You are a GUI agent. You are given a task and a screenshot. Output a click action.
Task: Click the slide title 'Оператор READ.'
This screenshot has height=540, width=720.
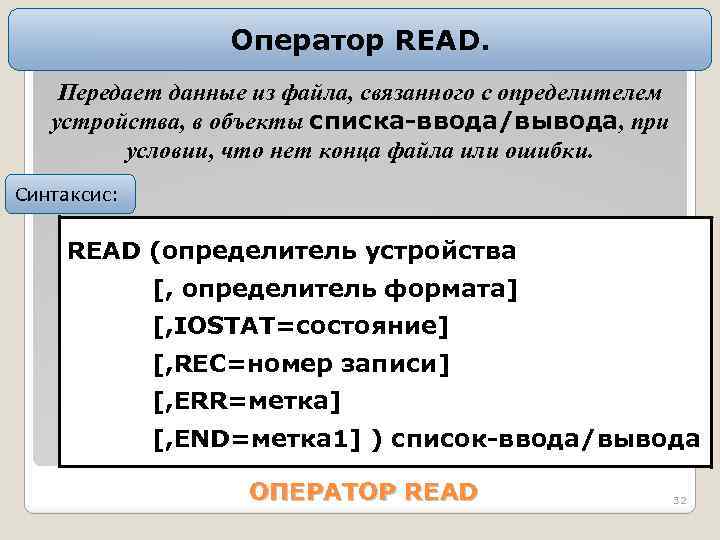click(360, 40)
